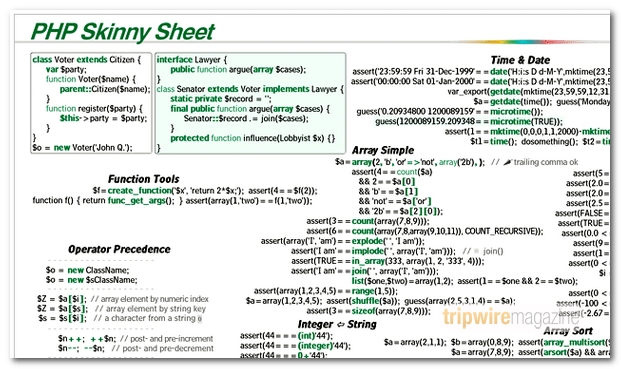Click '$a=array(7,8,9);' arsort line
This screenshot has width=621, height=369.
click(530, 352)
